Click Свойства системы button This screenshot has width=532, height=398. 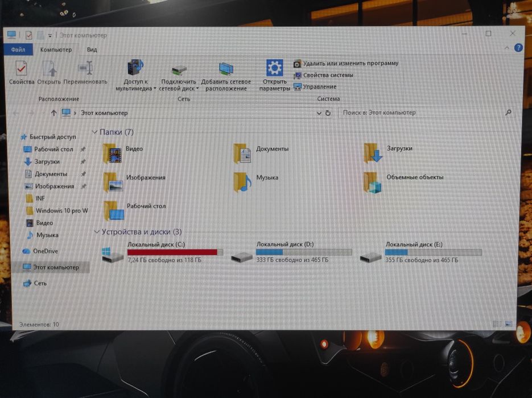coord(323,75)
